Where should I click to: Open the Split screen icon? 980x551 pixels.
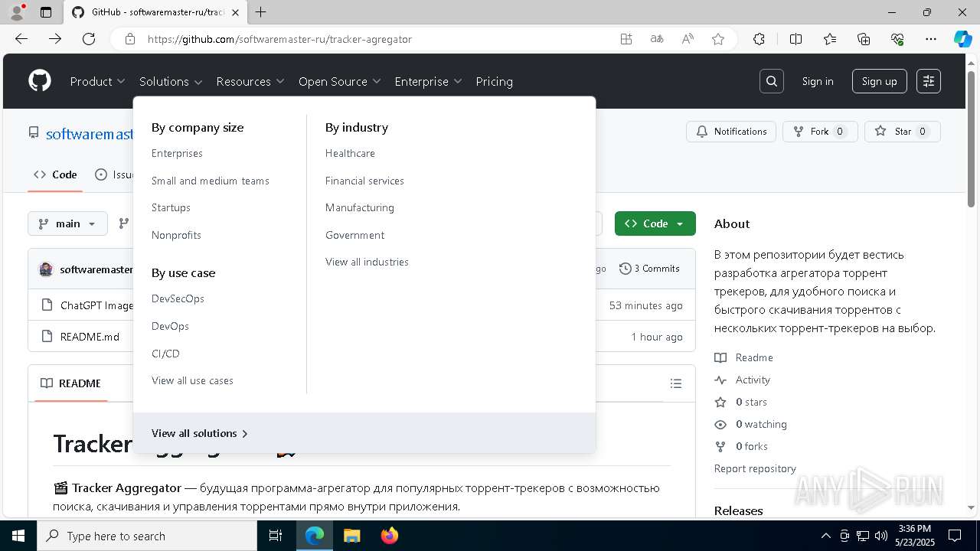[795, 39]
